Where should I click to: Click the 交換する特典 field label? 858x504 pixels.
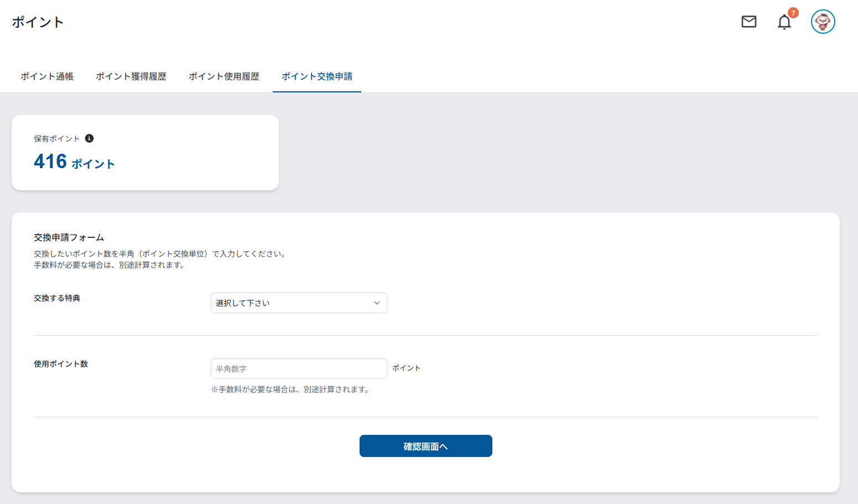point(57,298)
